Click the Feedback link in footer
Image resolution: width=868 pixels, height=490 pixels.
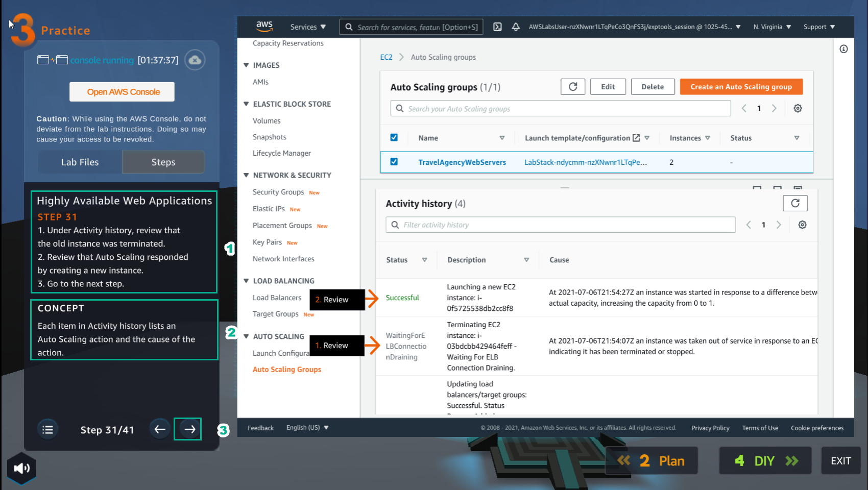point(260,428)
